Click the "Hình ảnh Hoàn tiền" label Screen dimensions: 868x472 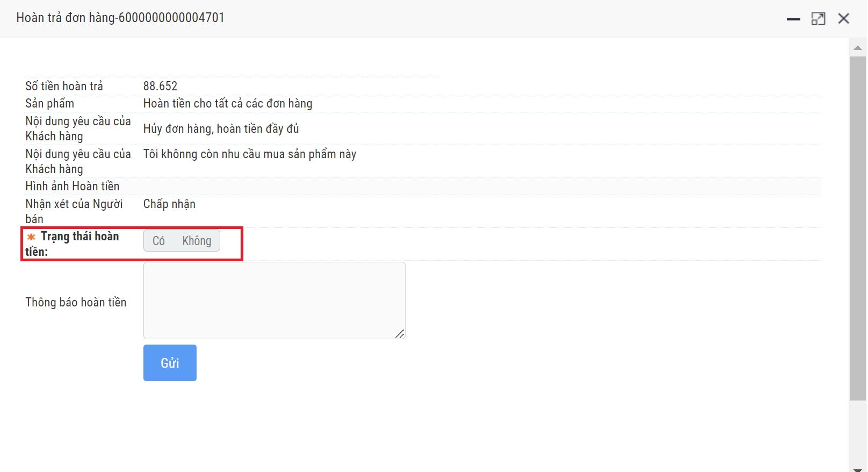72,186
